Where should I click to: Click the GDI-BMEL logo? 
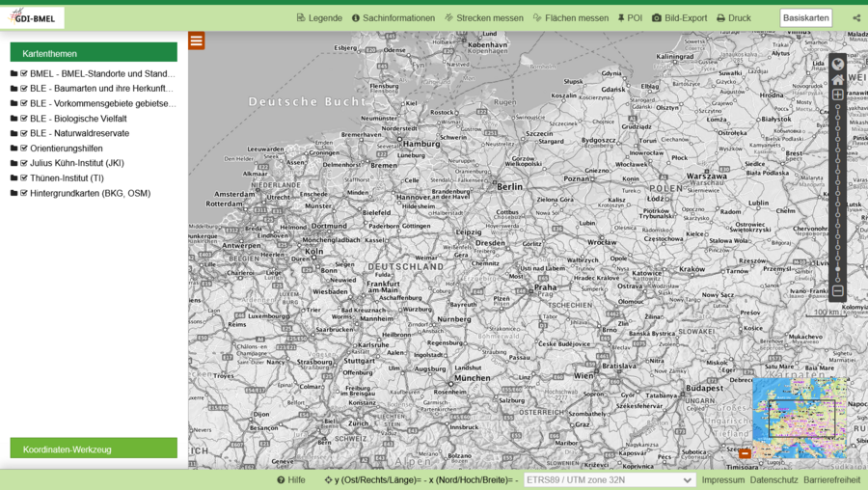click(x=32, y=17)
